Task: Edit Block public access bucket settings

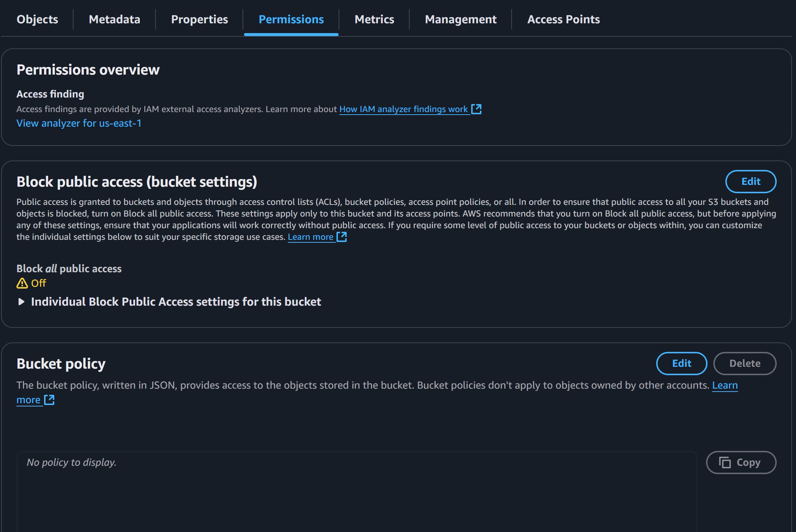Action: point(750,182)
